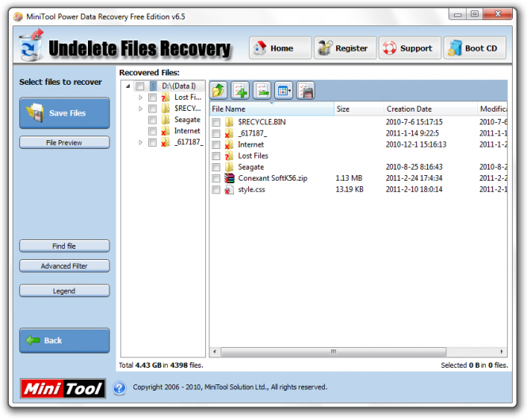This screenshot has width=527, height=420.
Task: Sort by the Creation Date column header
Action: [430, 109]
